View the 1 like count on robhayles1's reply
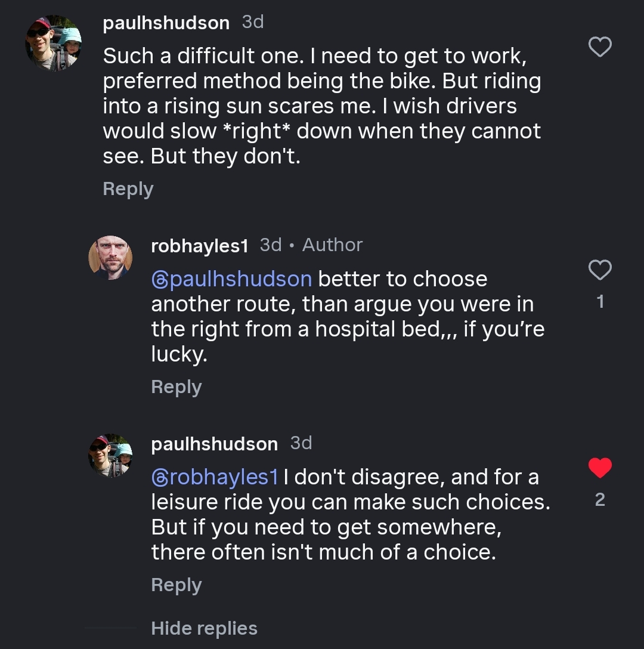Viewport: 644px width, 649px height. (600, 302)
